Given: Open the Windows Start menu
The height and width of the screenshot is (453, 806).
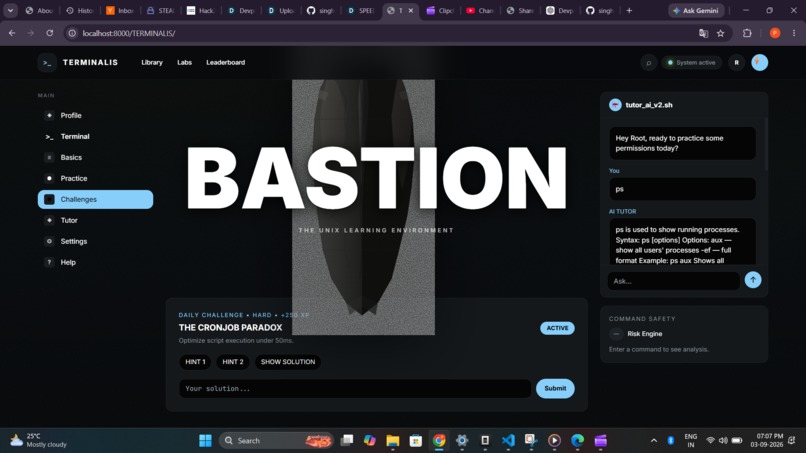Looking at the screenshot, I should pyautogui.click(x=205, y=441).
